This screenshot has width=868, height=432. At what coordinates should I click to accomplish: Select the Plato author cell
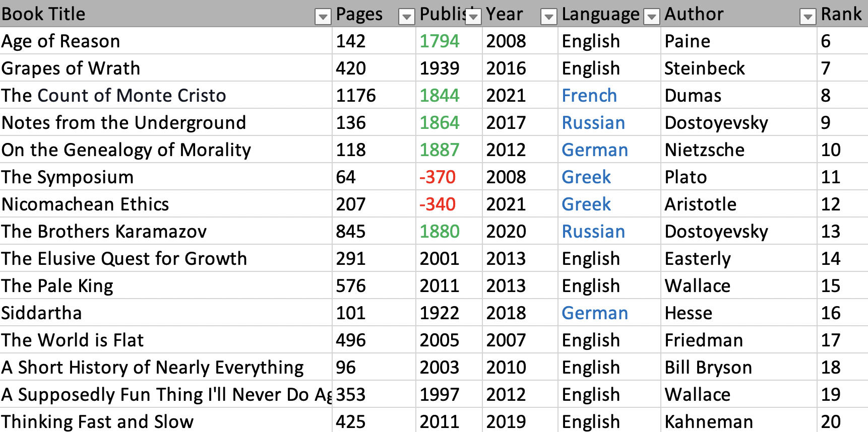point(686,177)
